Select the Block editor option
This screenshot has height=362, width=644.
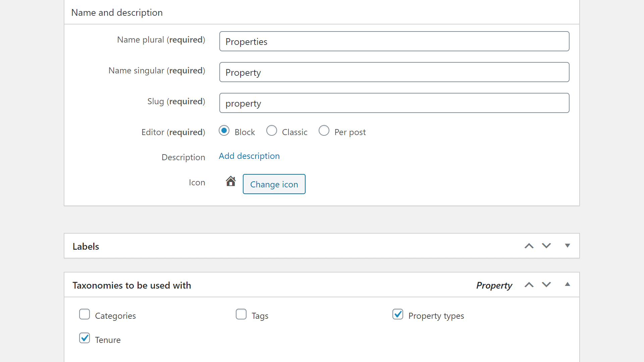[x=224, y=131]
